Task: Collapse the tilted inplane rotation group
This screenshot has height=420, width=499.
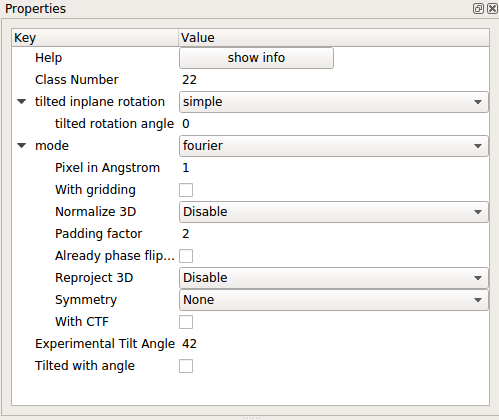Action: pos(22,101)
